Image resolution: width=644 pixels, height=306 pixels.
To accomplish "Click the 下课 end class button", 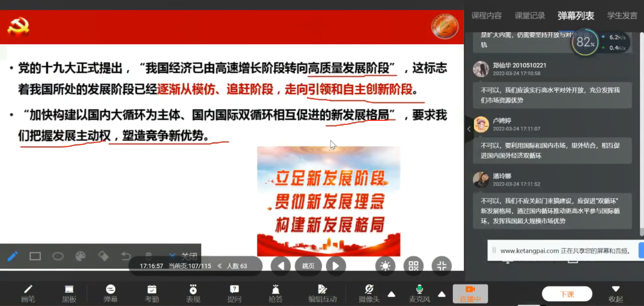I will click(567, 294).
